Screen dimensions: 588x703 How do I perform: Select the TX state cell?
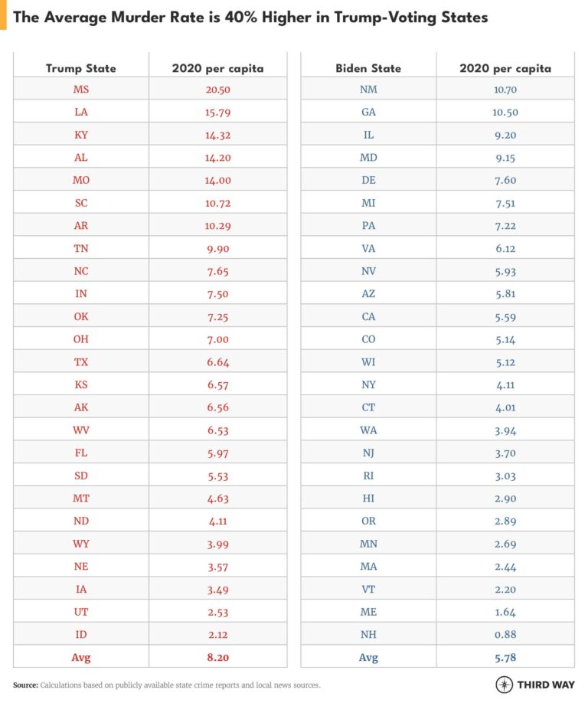(81, 361)
